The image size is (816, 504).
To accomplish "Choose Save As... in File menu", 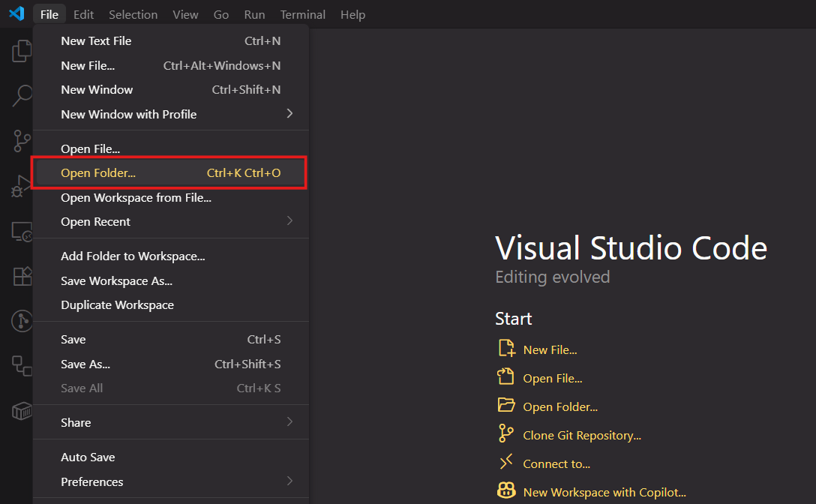I will 171,364.
